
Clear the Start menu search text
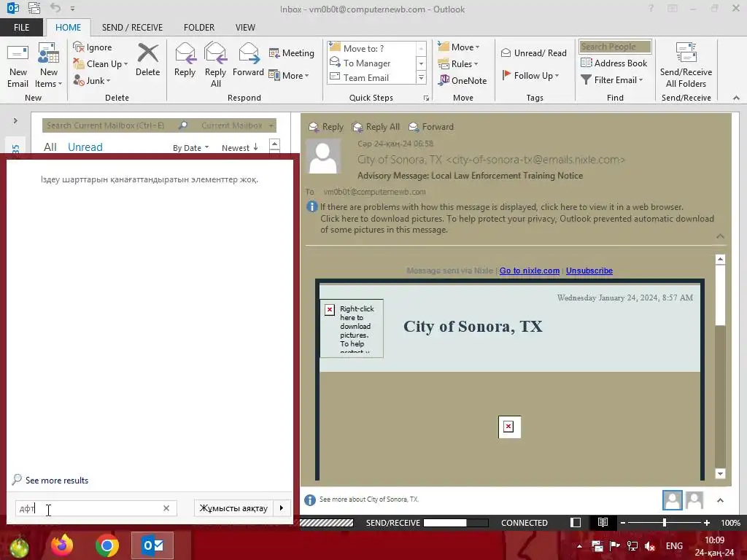click(166, 508)
